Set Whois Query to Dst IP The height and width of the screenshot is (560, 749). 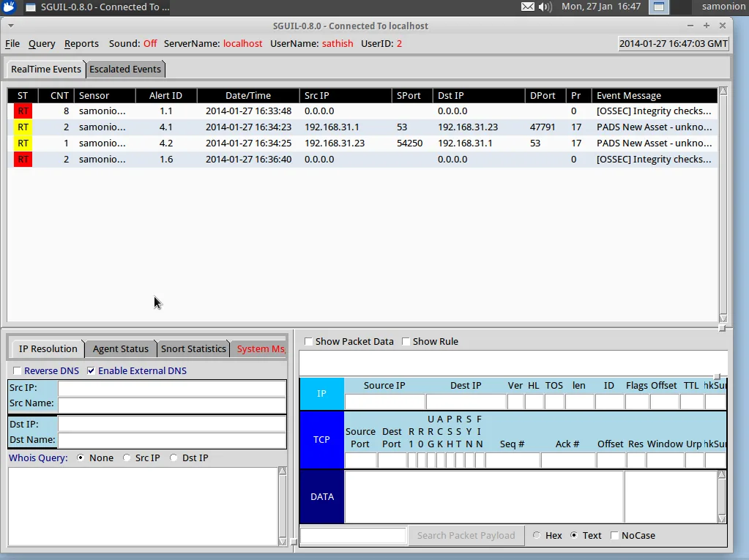click(174, 458)
